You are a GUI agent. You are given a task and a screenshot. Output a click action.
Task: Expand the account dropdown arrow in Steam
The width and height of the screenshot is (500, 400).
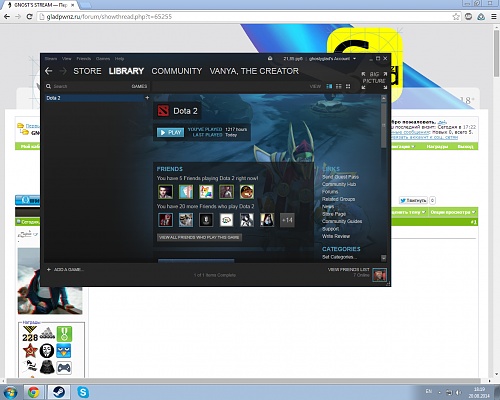(x=354, y=59)
